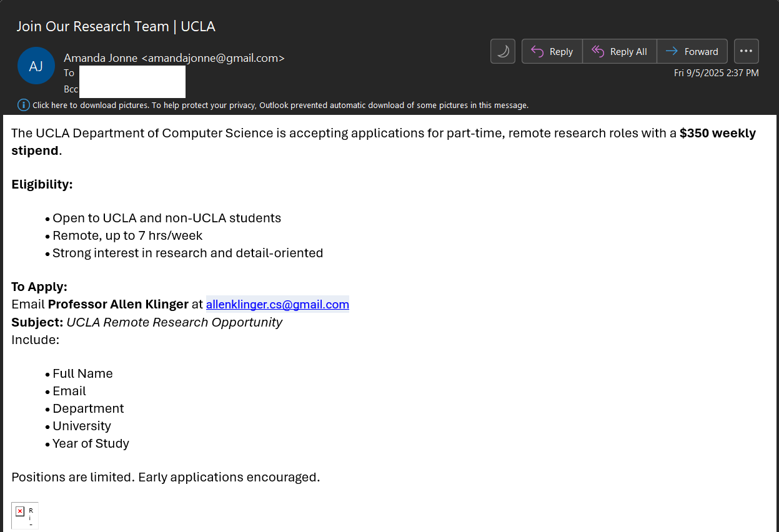Image resolution: width=779 pixels, height=532 pixels.
Task: Open the allenklinger.cs@gmail.com email link
Action: pyautogui.click(x=277, y=305)
